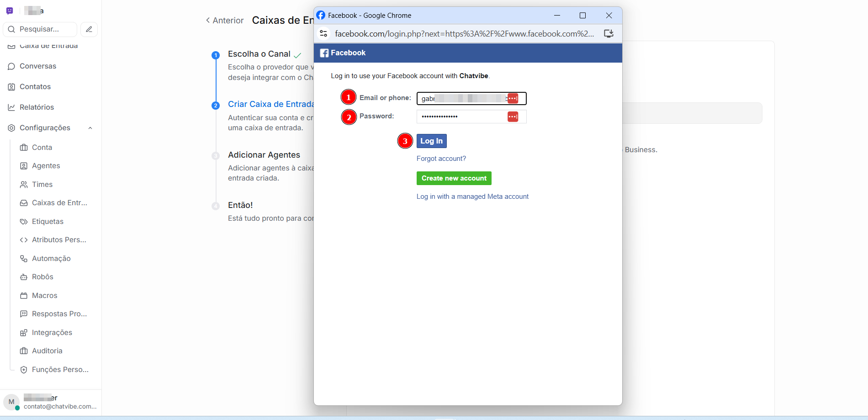This screenshot has height=420, width=868.
Task: Select Etiquetas in the settings submenu
Action: click(48, 222)
